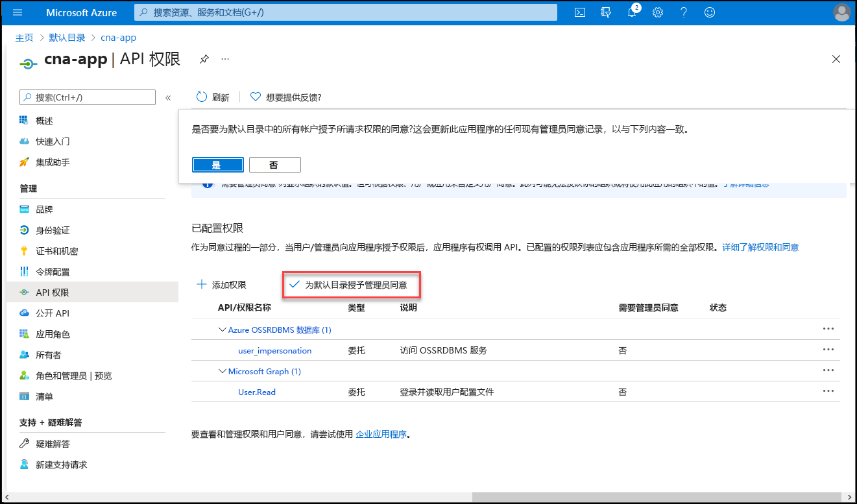This screenshot has height=504, width=857.
Task: Open the more options ellipsis beside the title
Action: [x=225, y=59]
